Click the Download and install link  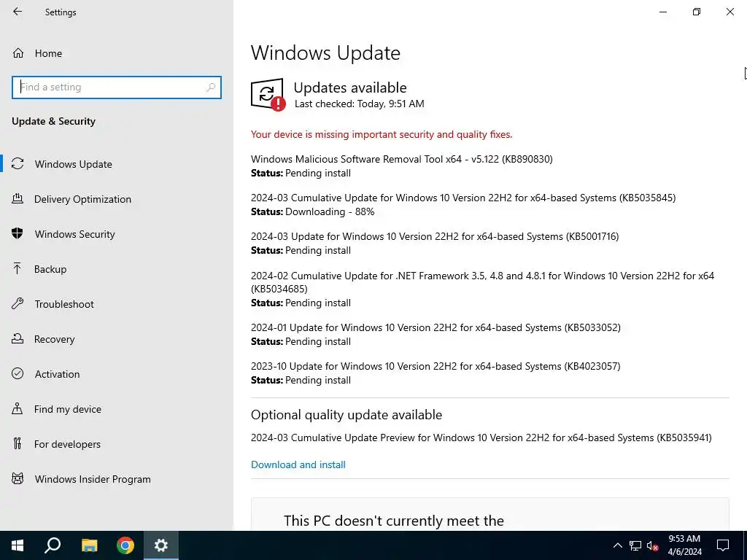click(298, 464)
